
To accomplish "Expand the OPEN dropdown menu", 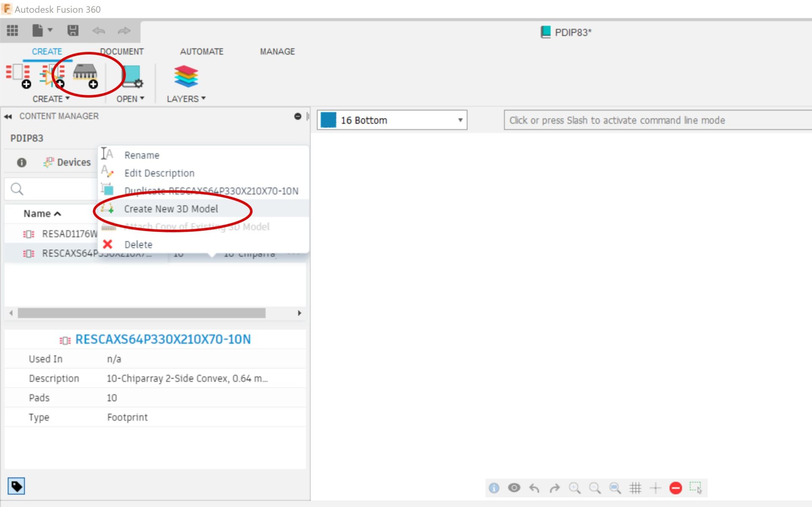I will click(130, 99).
